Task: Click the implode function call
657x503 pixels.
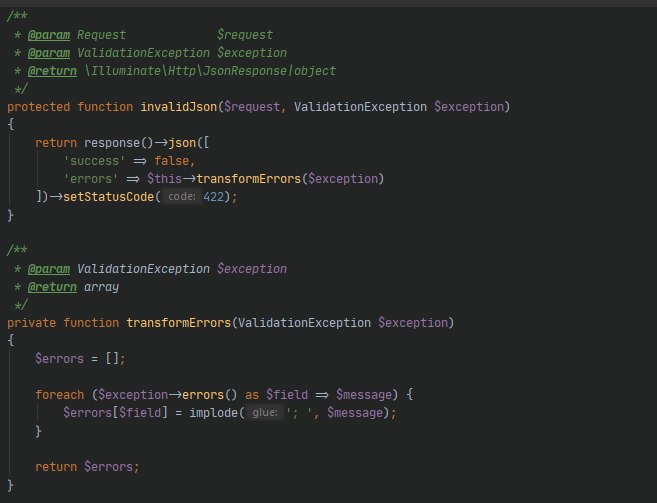Action: coord(214,413)
